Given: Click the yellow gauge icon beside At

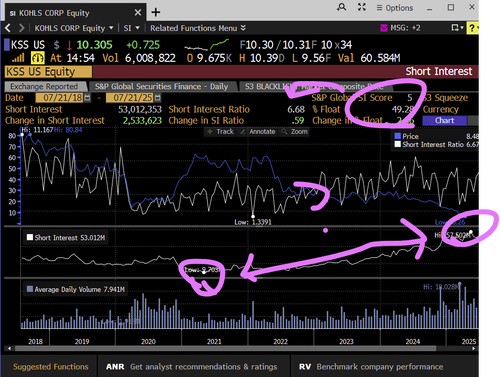Looking at the screenshot, I should (x=37, y=58).
